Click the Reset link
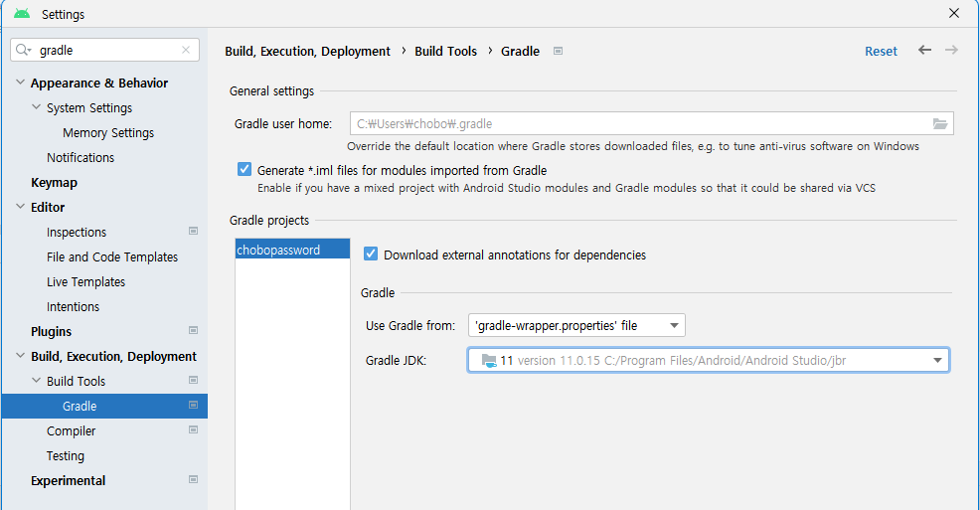The height and width of the screenshot is (510, 980). pos(881,52)
